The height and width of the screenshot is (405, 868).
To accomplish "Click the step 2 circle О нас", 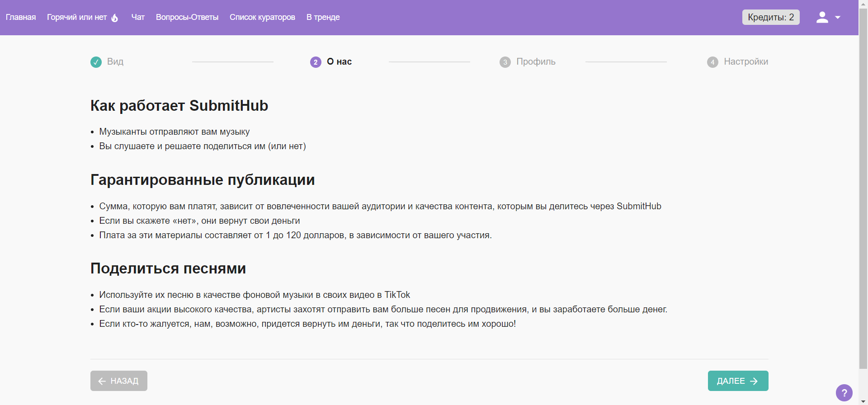I will [x=316, y=62].
